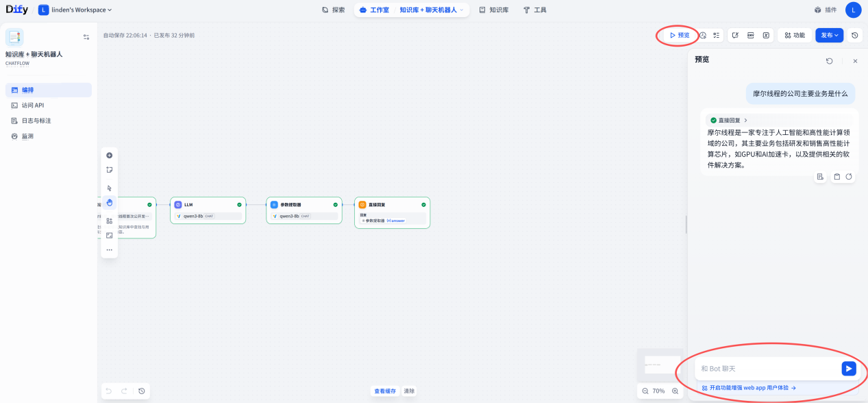Viewport: 868px width, 403px height.
Task: Switch to the 知识库 tab in top navigation
Action: [x=494, y=10]
